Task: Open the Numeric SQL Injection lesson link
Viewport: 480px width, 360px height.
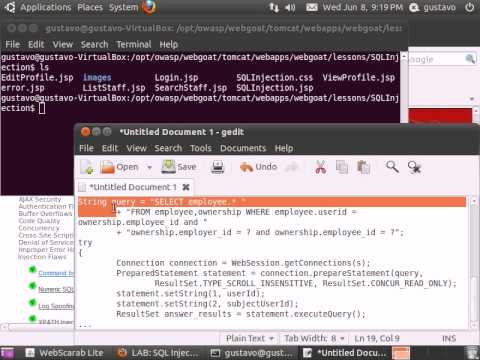Action: point(56,289)
